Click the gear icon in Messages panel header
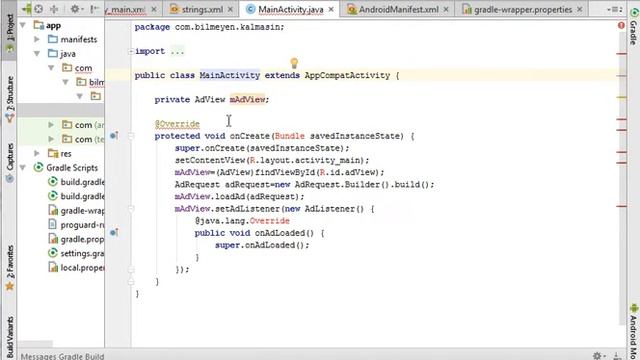 [597, 356]
